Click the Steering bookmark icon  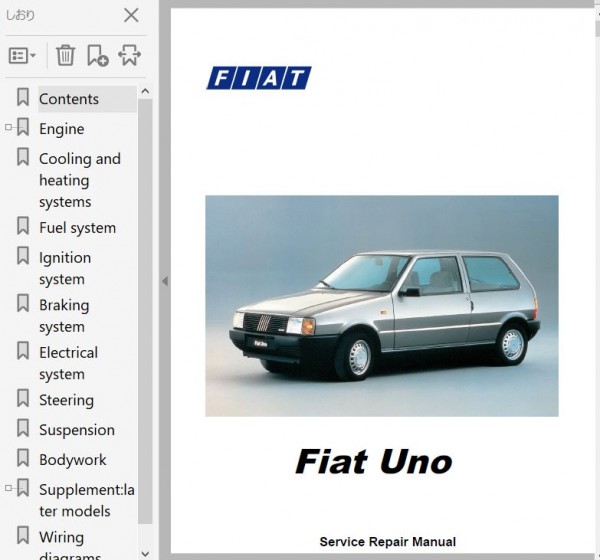point(23,398)
